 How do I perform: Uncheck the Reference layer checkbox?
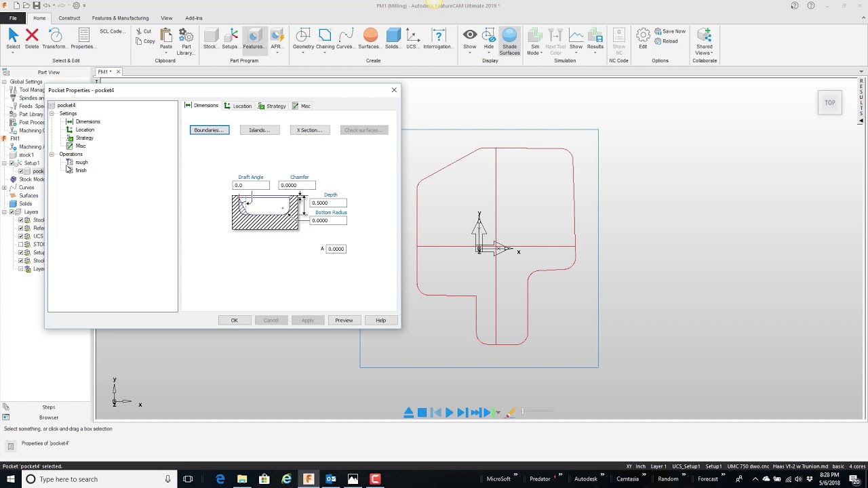[20, 228]
